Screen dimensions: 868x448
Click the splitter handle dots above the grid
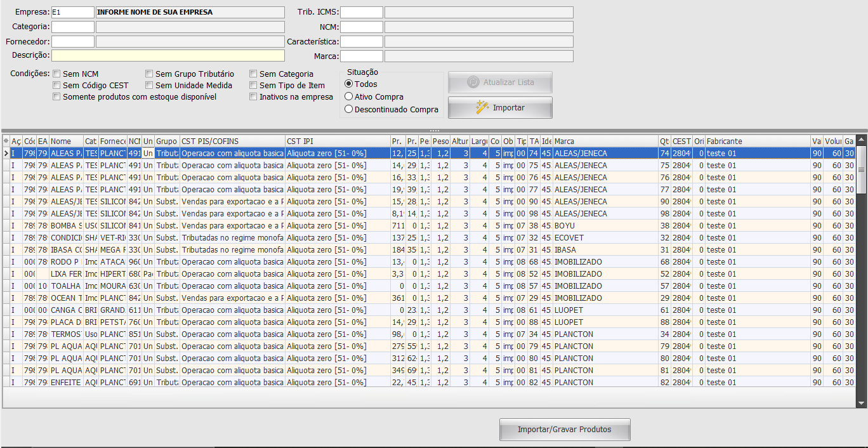pyautogui.click(x=434, y=131)
